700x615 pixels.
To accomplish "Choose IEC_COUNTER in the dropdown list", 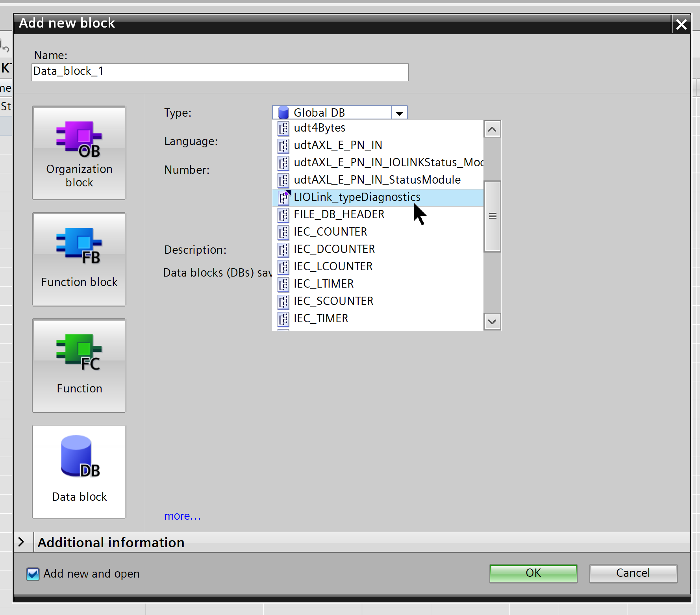I will pyautogui.click(x=330, y=232).
